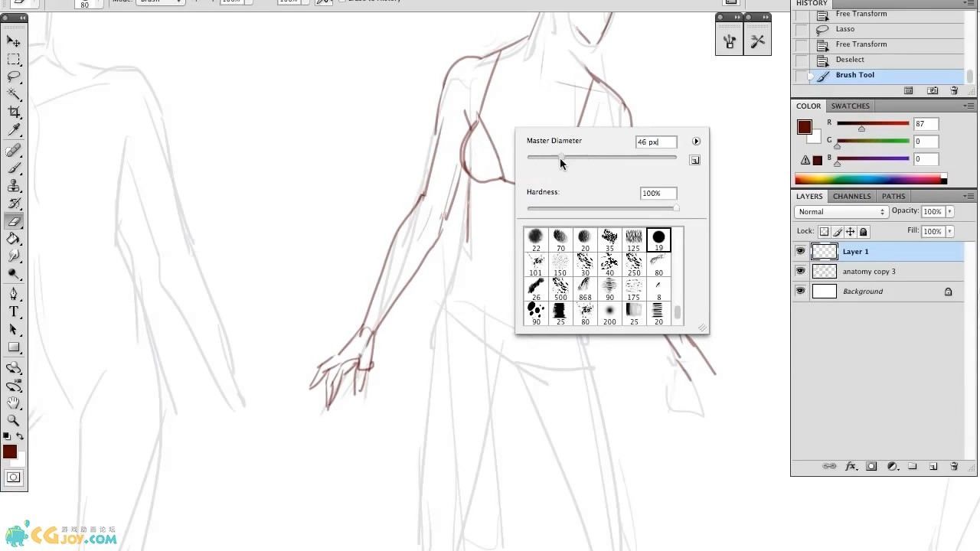980x551 pixels.
Task: Select the Lasso tool in the toolbox
Action: 14,77
